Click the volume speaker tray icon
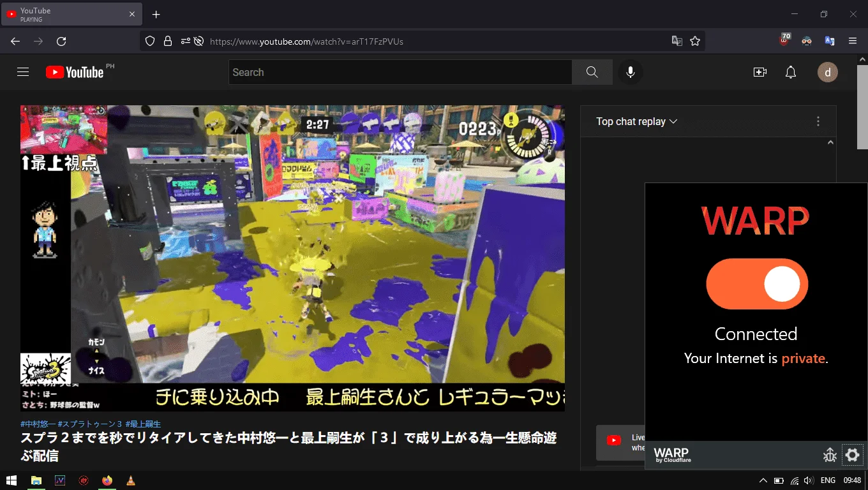Screen dimensions: 868x490 [809, 480]
